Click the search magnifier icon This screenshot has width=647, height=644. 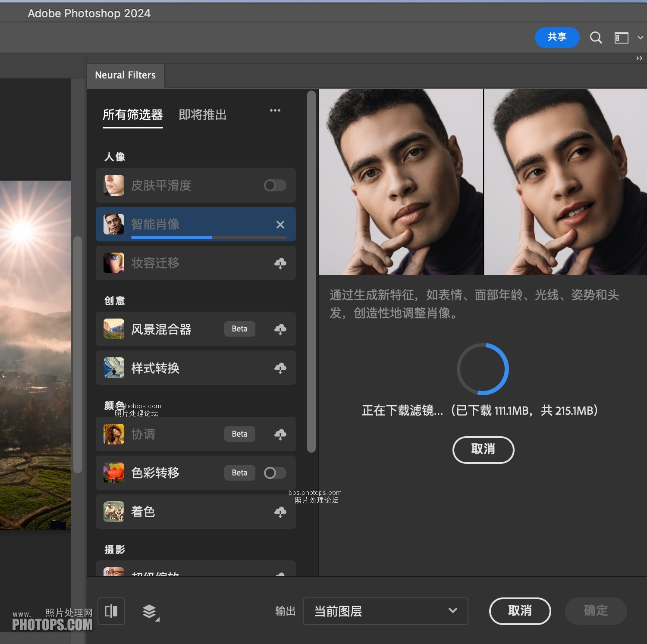tap(596, 38)
